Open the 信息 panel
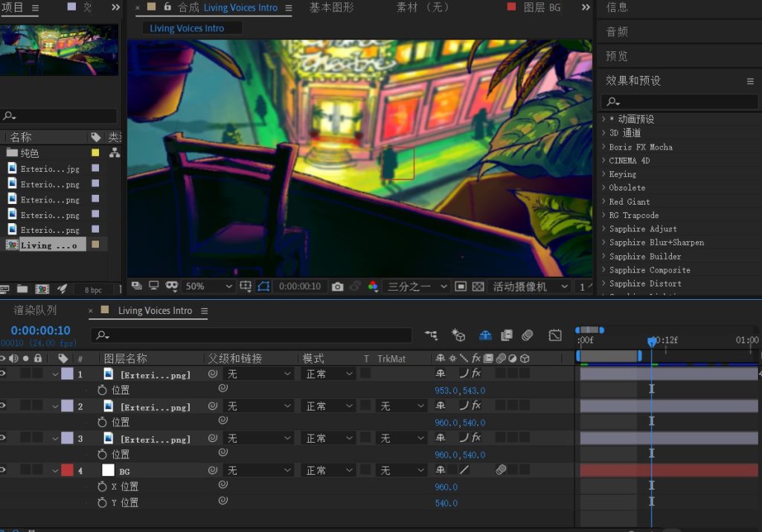This screenshot has height=532, width=762. tap(617, 7)
